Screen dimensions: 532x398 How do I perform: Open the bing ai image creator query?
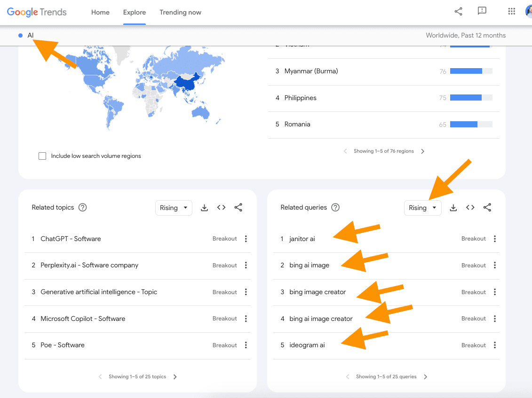tap(321, 319)
